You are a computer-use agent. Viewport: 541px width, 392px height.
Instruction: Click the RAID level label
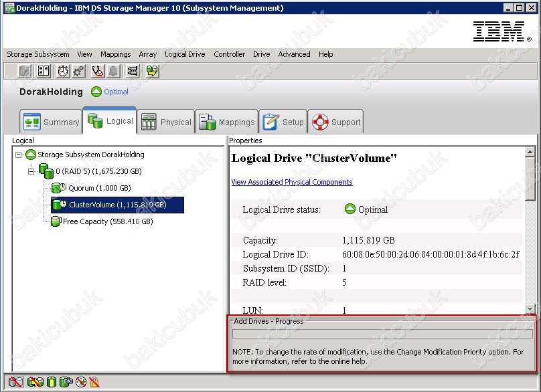(x=264, y=283)
